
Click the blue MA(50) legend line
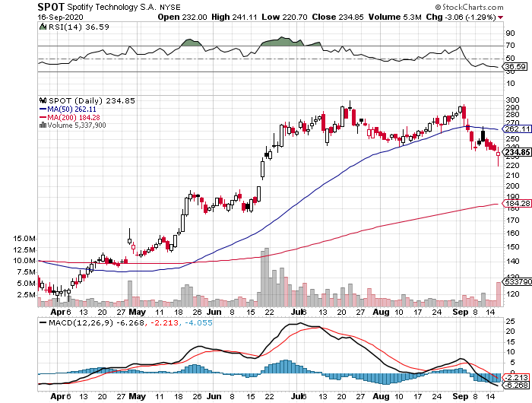click(43, 109)
